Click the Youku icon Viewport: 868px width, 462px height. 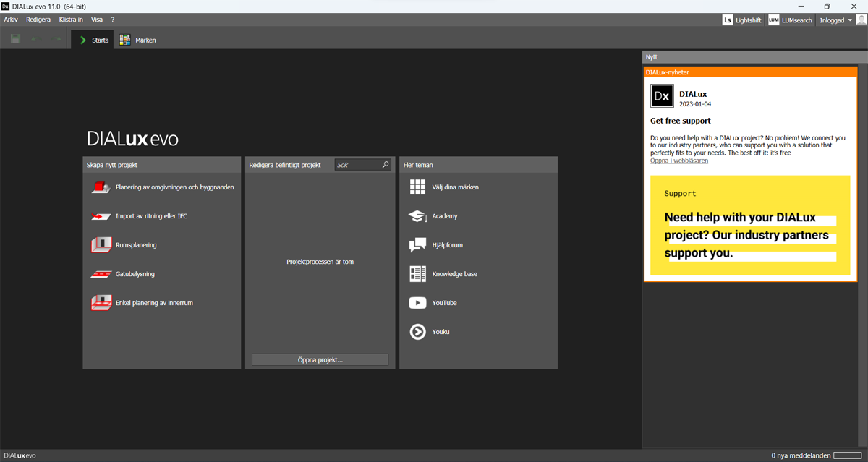point(417,332)
